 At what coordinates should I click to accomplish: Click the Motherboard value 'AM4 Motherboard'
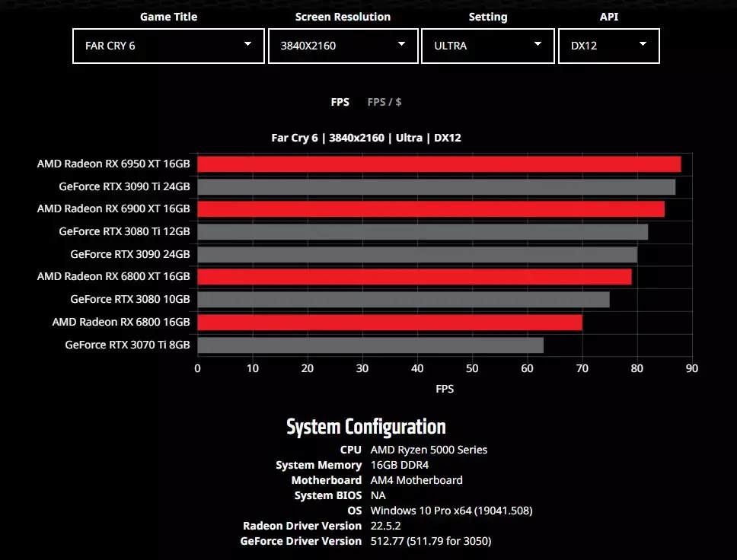pyautogui.click(x=416, y=480)
